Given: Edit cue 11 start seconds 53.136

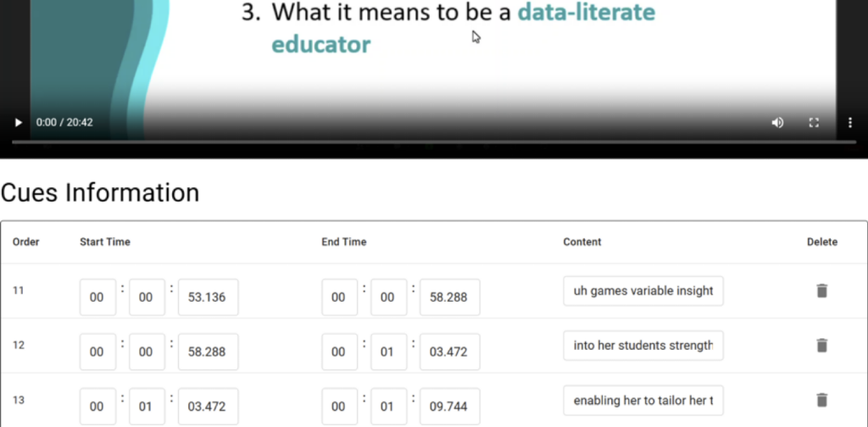Looking at the screenshot, I should click(208, 297).
